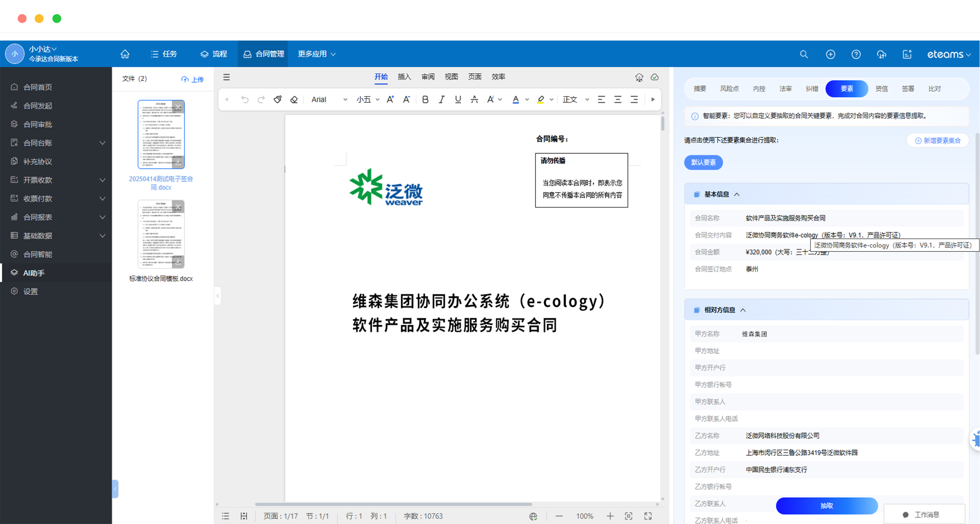Viewport: 980px width, 524px height.
Task: Show more toolbar items arrow
Action: coord(653,99)
